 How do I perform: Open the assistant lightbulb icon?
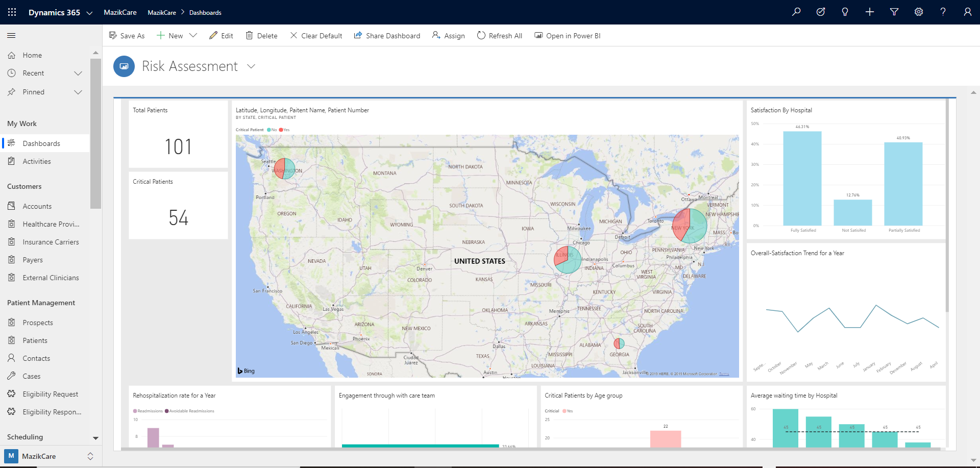coord(845,12)
